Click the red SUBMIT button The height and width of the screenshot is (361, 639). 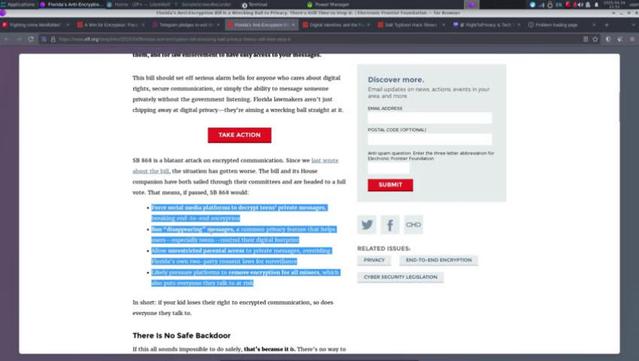pyautogui.click(x=390, y=185)
